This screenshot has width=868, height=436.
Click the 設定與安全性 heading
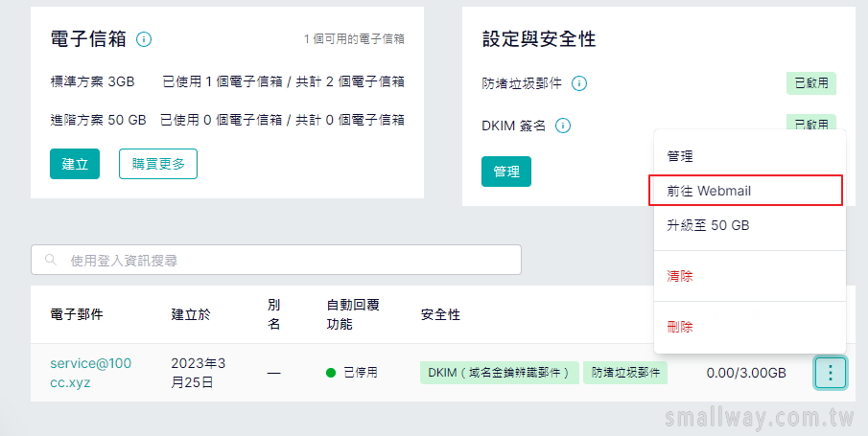[539, 39]
